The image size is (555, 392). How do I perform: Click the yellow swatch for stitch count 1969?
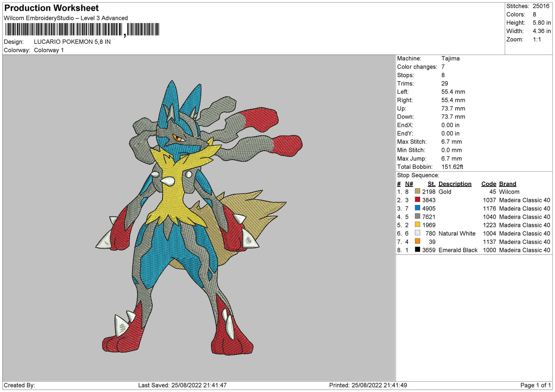[x=417, y=225]
